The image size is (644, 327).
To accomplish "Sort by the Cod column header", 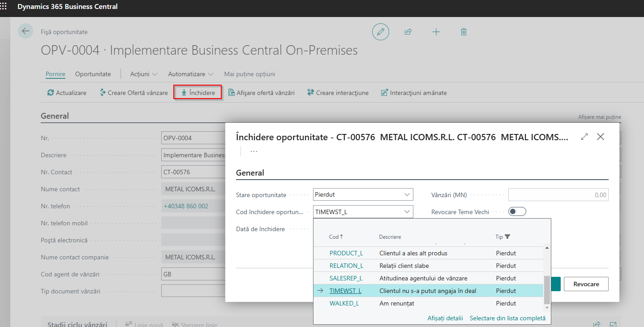I will 336,237.
